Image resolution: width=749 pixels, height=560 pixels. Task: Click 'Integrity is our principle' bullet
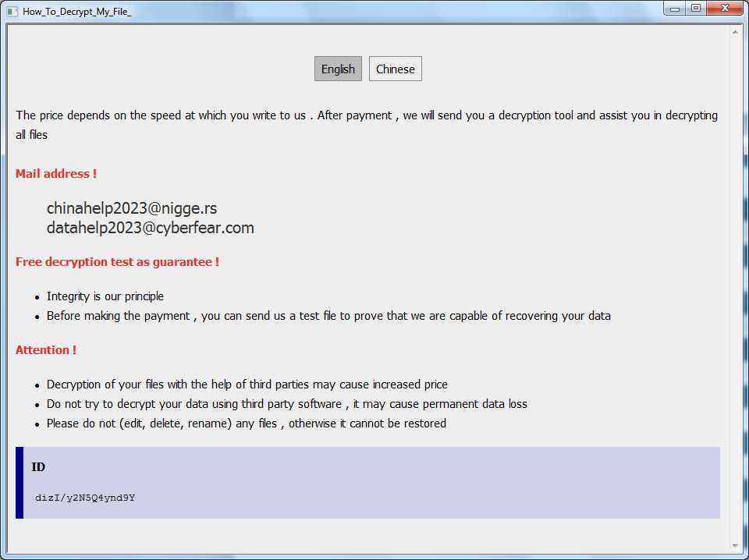pyautogui.click(x=105, y=296)
